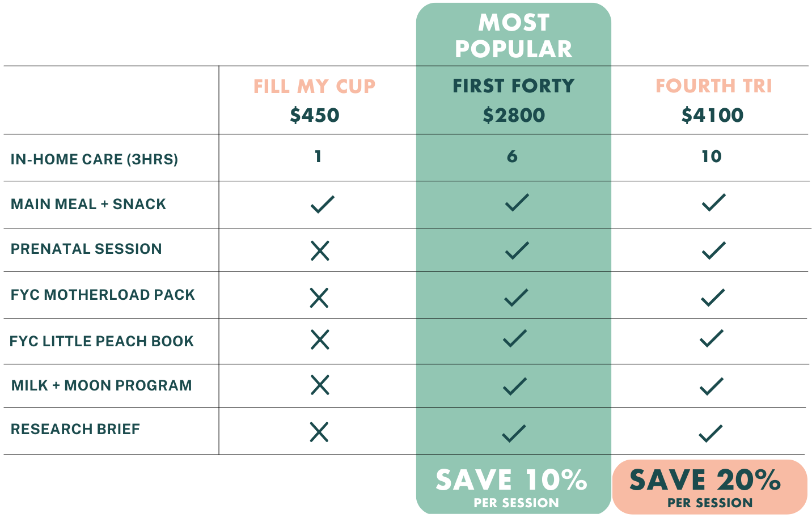Click the Fill My Cup X for Prenatal Session
This screenshot has width=812, height=518.
click(x=320, y=250)
